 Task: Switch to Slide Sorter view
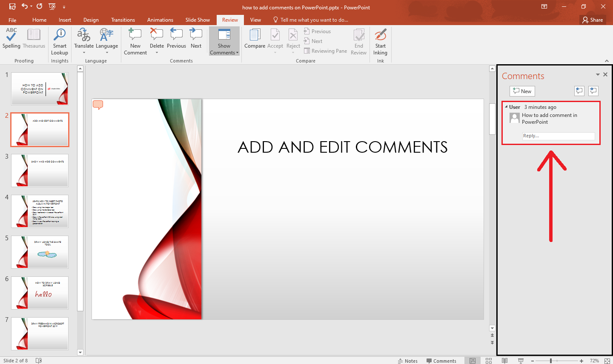coord(489,361)
